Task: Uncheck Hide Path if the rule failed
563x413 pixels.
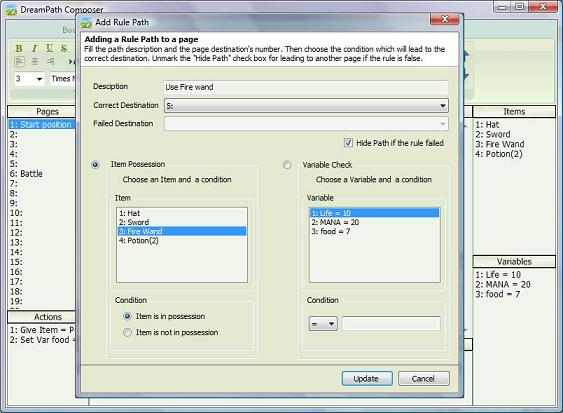Action: [x=348, y=143]
